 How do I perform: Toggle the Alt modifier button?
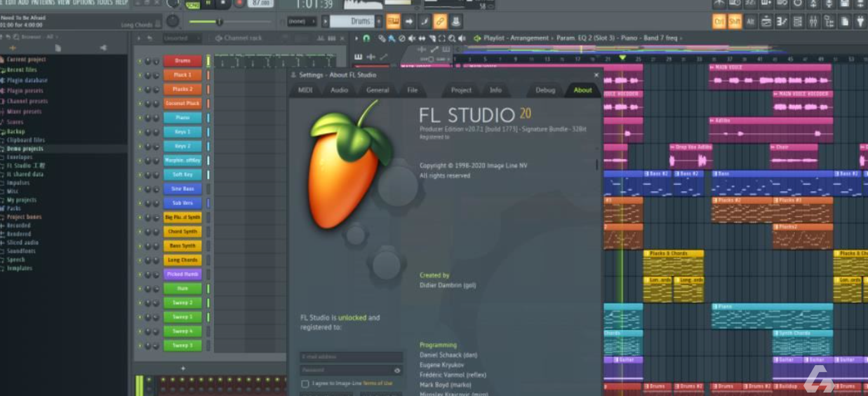(x=750, y=22)
